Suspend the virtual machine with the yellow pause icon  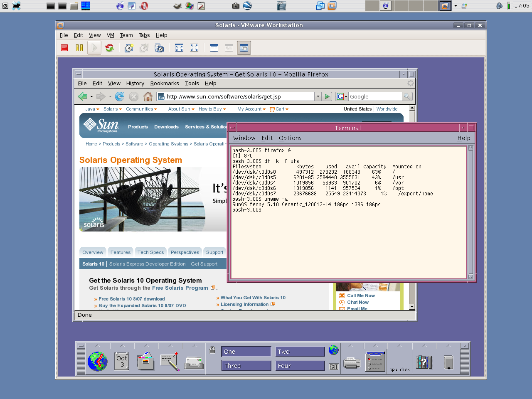79,48
